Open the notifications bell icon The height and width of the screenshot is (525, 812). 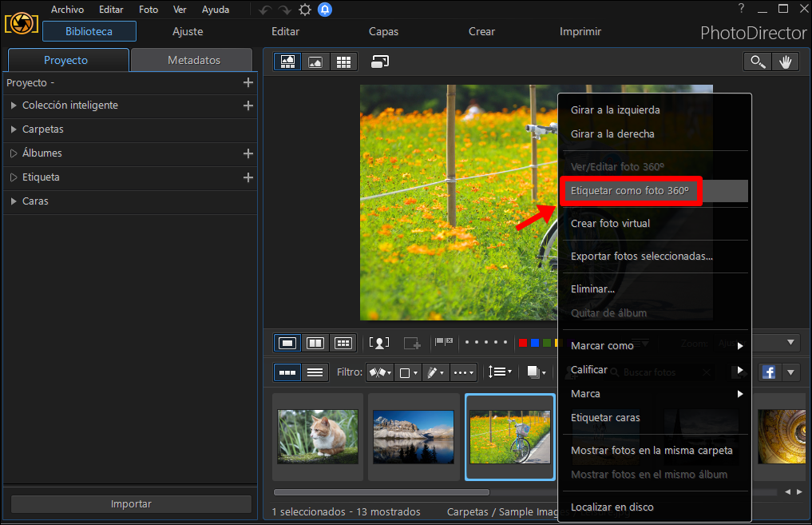point(325,10)
